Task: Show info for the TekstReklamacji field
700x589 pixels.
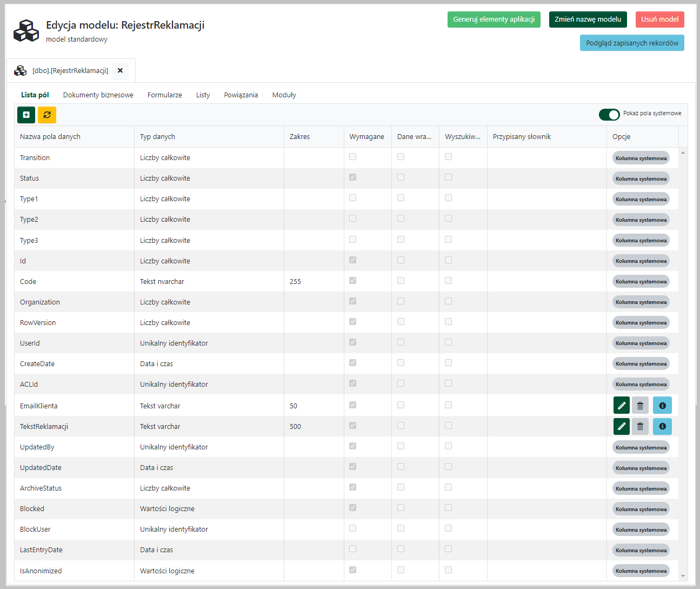Action: coord(662,426)
